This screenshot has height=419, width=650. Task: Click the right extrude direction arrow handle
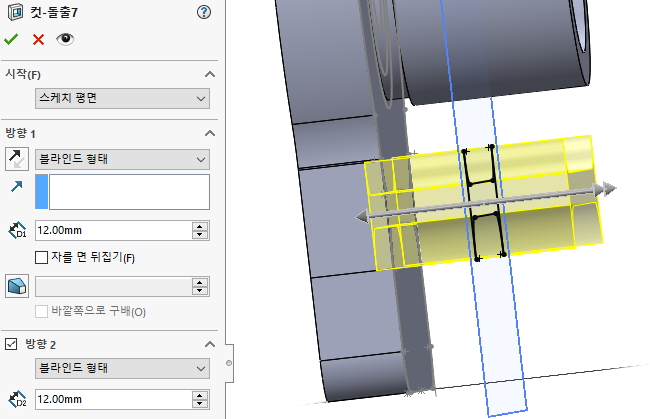pyautogui.click(x=606, y=189)
